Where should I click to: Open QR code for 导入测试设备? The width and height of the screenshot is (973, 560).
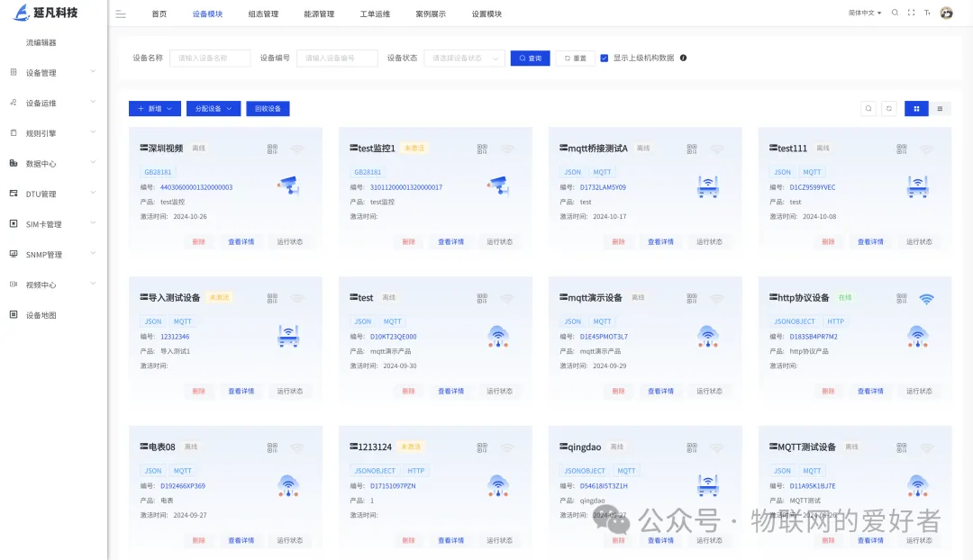coord(272,298)
